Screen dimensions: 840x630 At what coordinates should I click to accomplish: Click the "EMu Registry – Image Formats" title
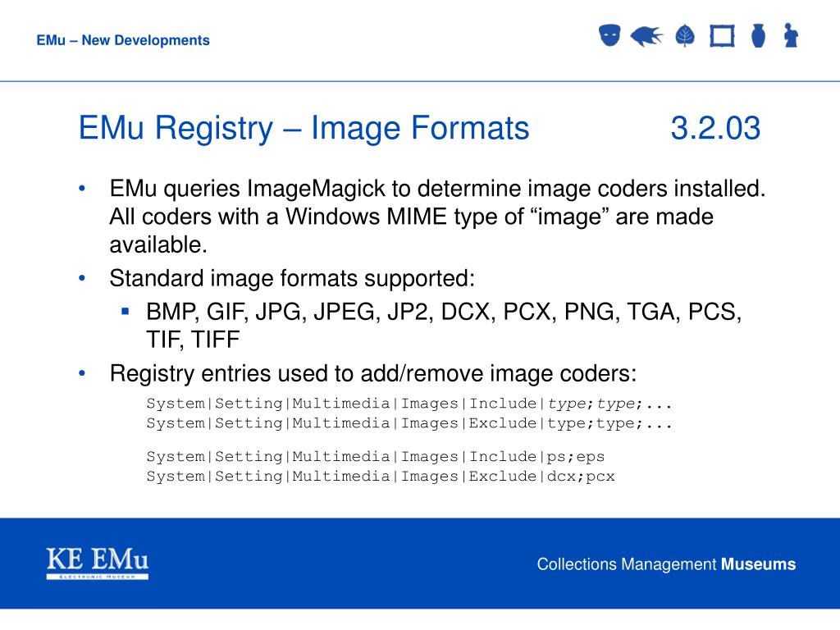tap(304, 129)
